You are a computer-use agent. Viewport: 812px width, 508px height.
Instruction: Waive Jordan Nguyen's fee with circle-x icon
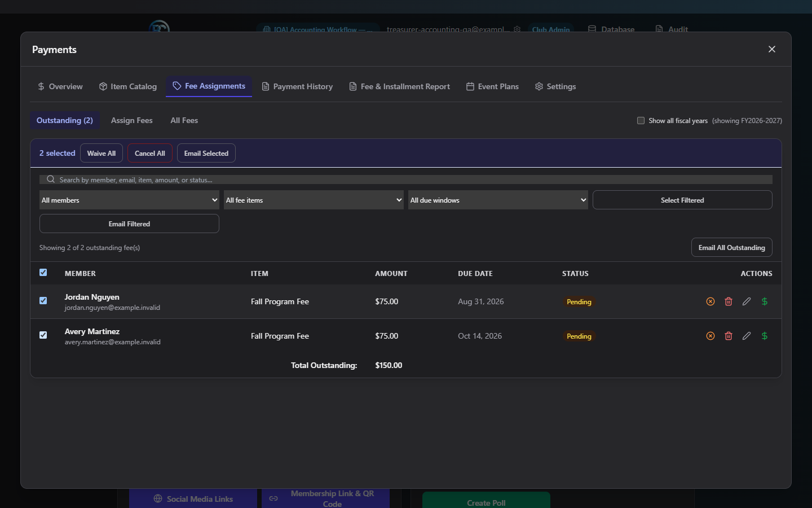710,301
